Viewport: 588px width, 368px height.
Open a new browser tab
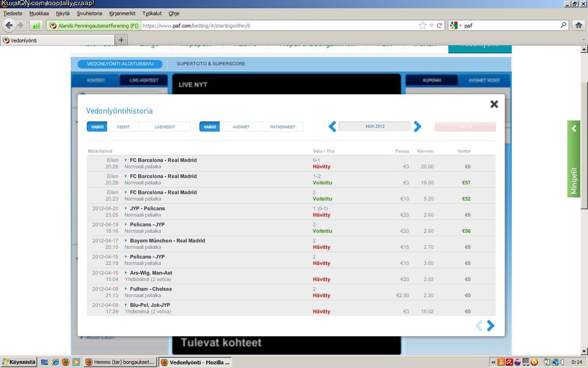(x=121, y=40)
